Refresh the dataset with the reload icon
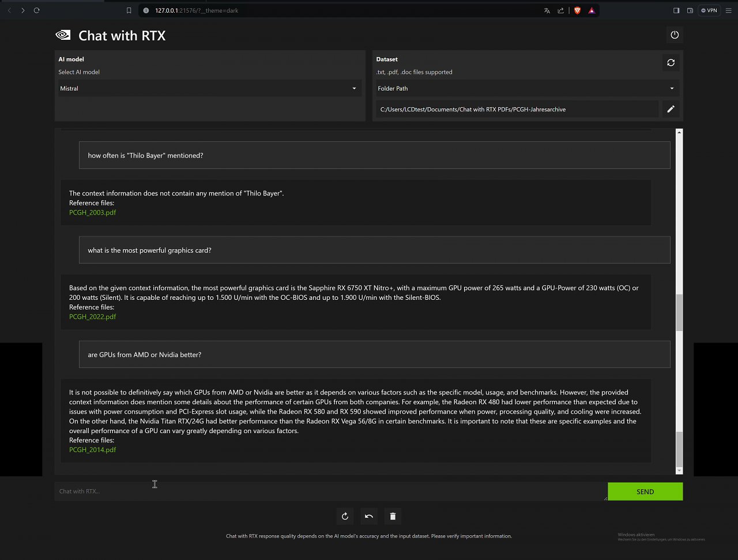 (x=671, y=62)
